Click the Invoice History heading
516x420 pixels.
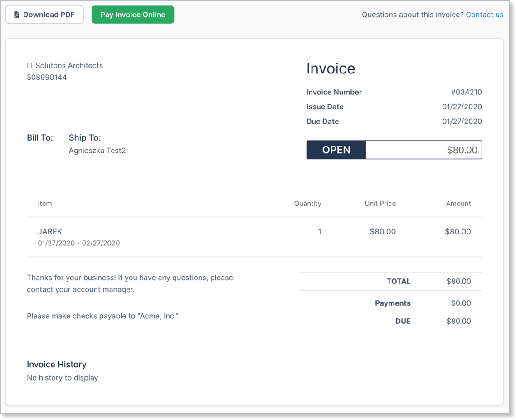pyautogui.click(x=57, y=364)
